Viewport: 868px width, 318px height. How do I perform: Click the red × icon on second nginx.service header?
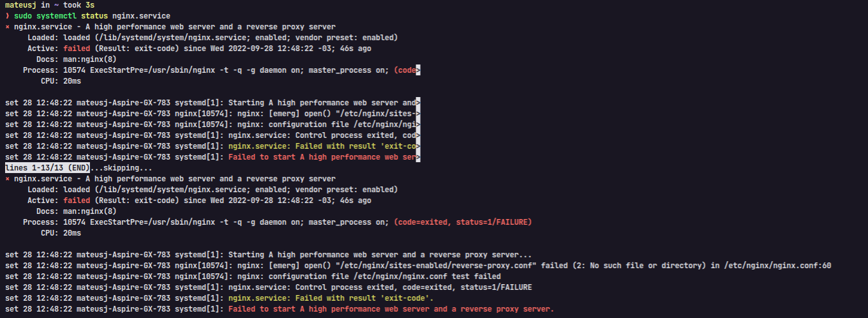7,179
